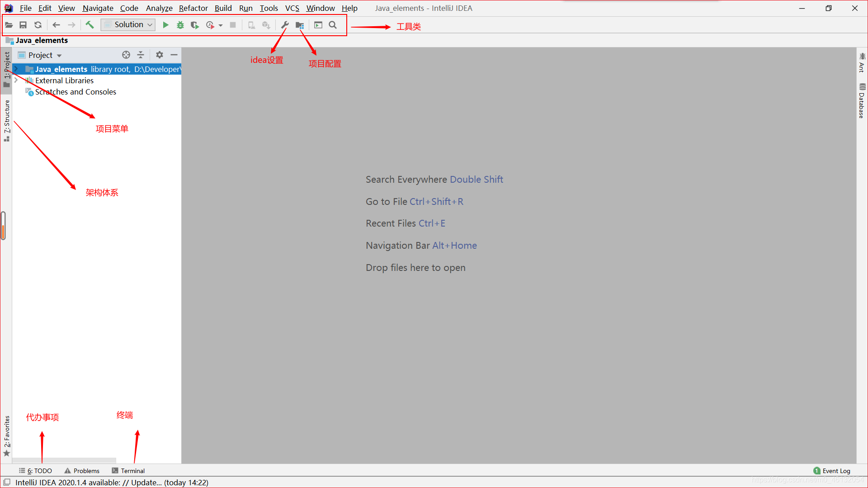Open the Navigate menu
This screenshot has width=868, height=488.
pyautogui.click(x=98, y=8)
